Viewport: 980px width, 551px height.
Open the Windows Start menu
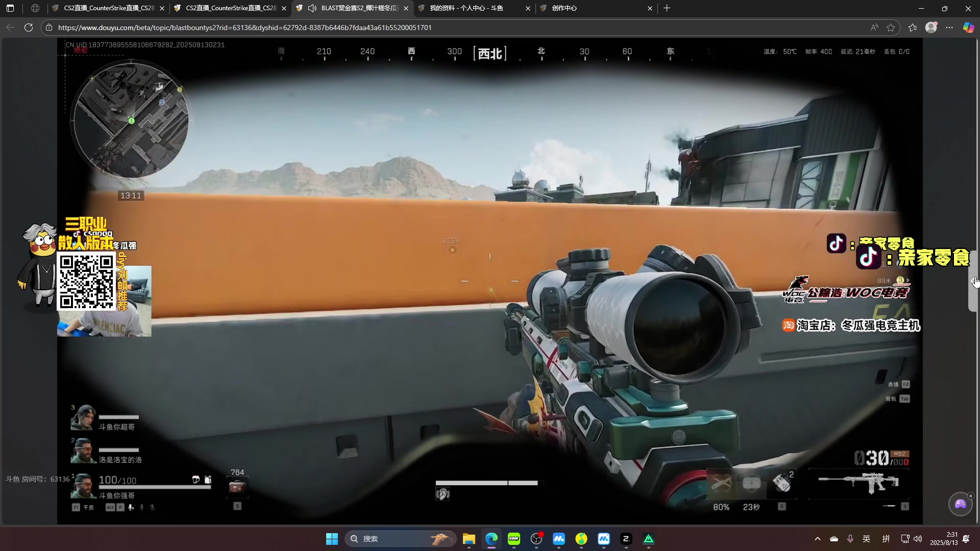click(x=332, y=539)
